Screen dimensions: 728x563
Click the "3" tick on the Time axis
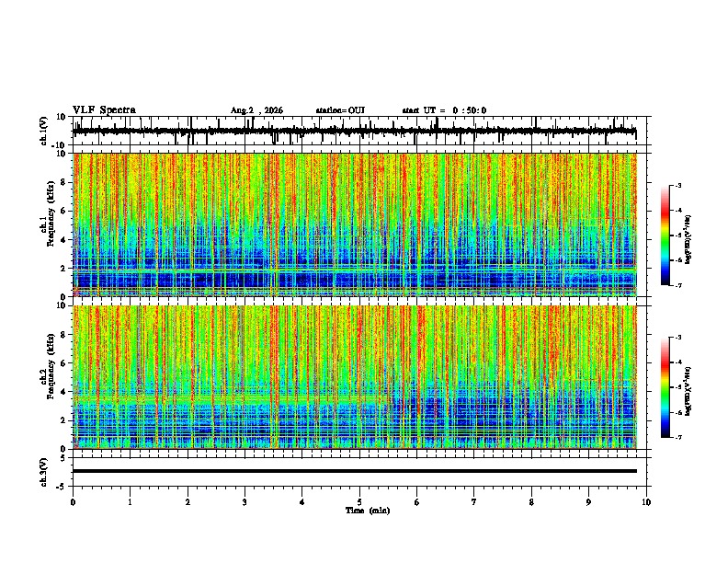pyautogui.click(x=245, y=502)
